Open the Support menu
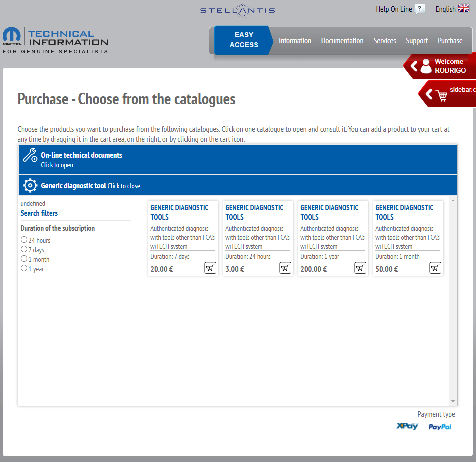This screenshot has width=476, height=462. [x=417, y=41]
